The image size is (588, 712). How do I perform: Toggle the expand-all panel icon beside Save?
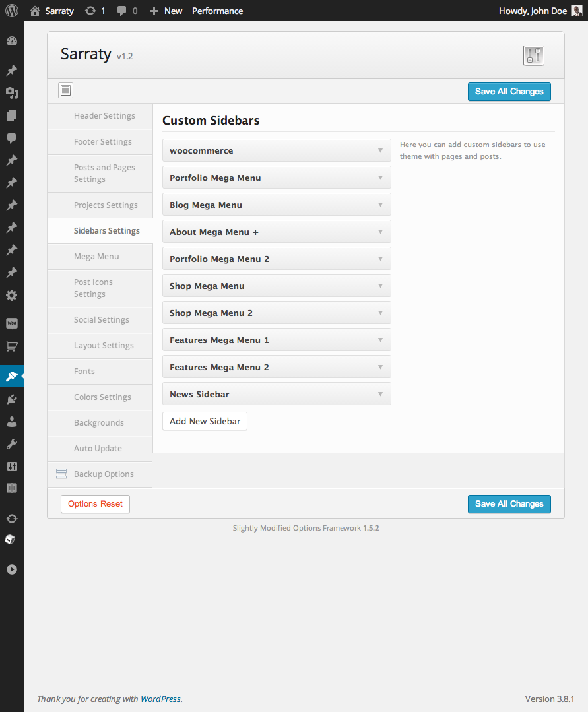65,91
